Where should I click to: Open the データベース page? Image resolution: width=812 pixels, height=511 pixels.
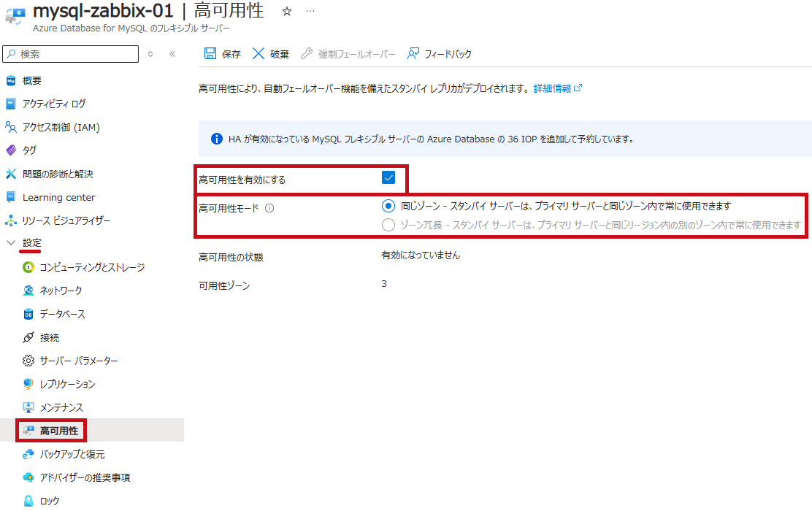tap(63, 314)
